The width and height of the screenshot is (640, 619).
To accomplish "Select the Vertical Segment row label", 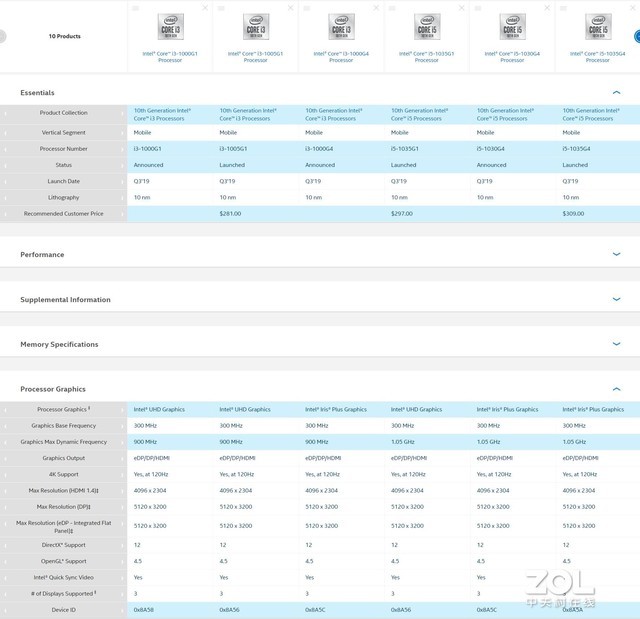I will [63, 133].
